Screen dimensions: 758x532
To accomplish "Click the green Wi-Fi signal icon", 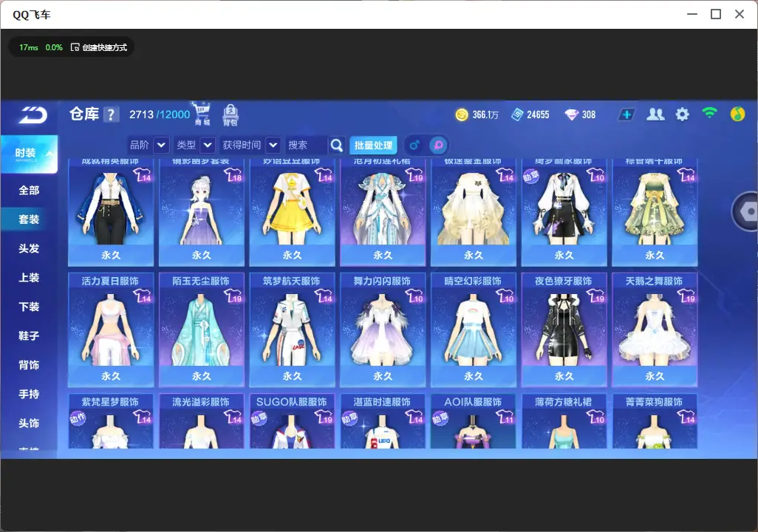I will 709,114.
